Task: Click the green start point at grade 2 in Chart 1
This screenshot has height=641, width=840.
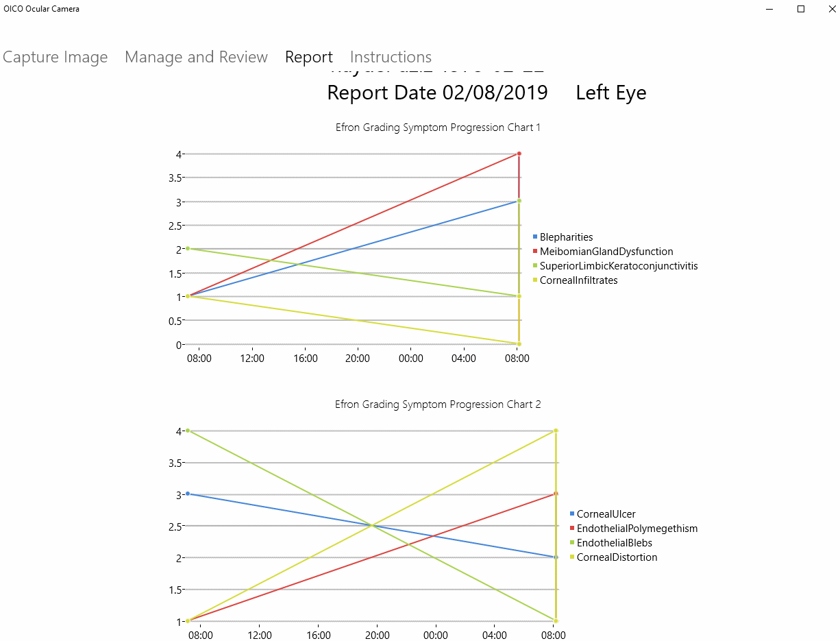Action: (x=188, y=249)
